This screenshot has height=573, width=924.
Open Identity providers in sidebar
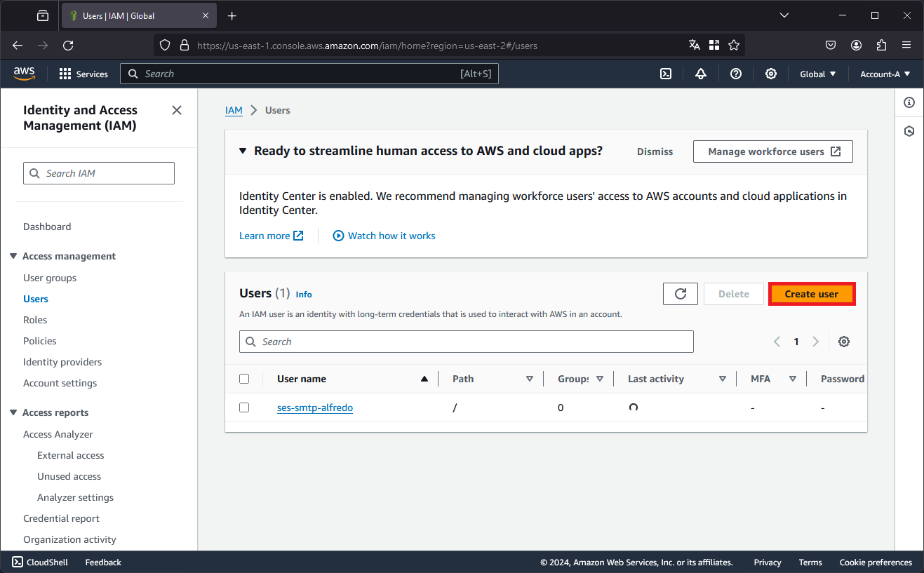[x=62, y=362]
